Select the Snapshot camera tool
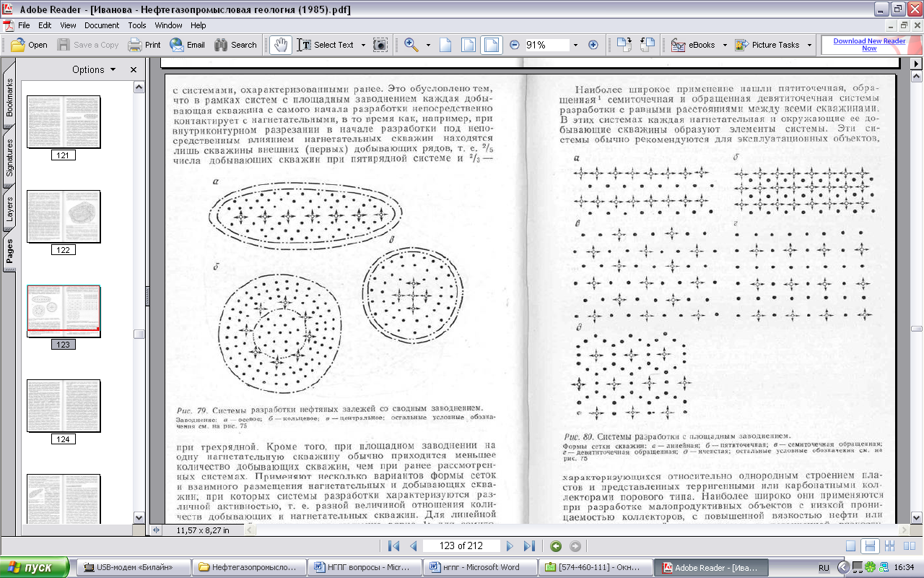This screenshot has width=924, height=578. point(380,45)
